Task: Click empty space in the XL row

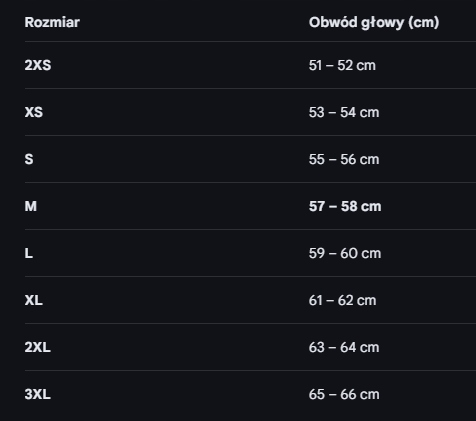Action: click(x=167, y=300)
